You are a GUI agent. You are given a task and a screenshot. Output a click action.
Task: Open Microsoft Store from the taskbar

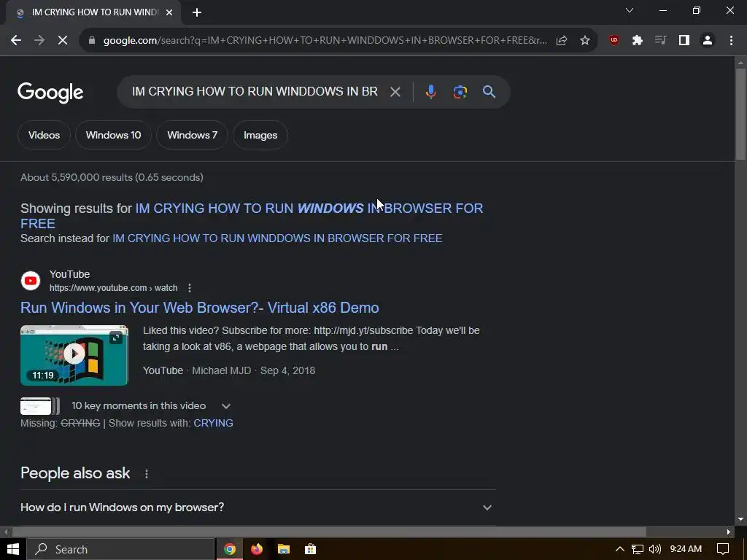click(x=311, y=549)
